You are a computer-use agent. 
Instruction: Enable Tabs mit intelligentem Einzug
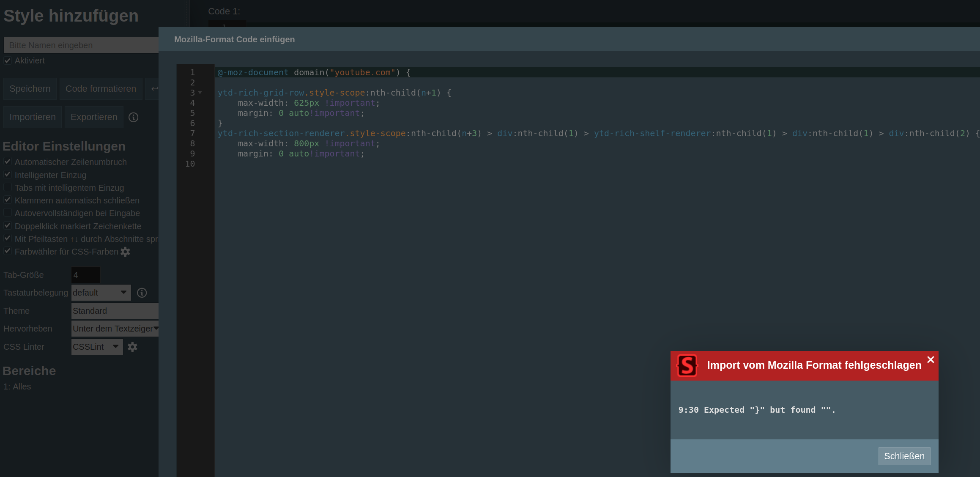8,187
